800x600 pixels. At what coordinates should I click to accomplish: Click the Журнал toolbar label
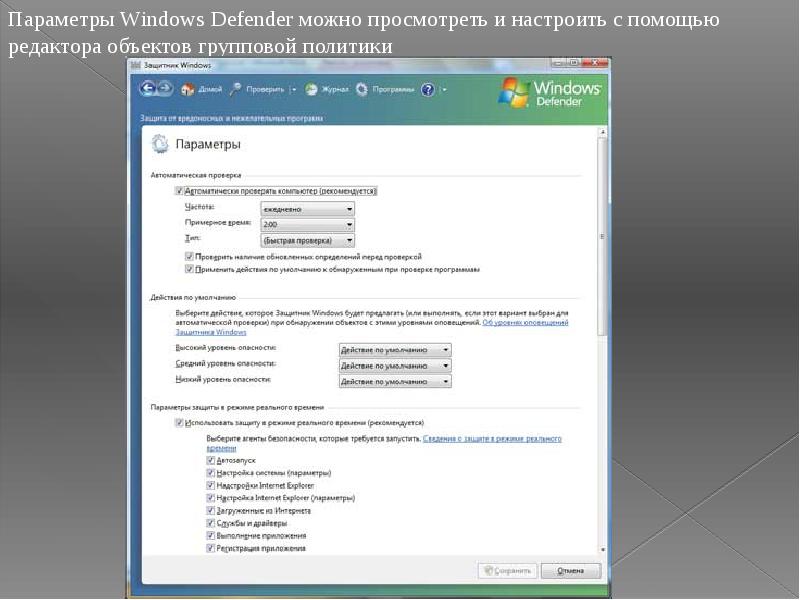coord(335,90)
